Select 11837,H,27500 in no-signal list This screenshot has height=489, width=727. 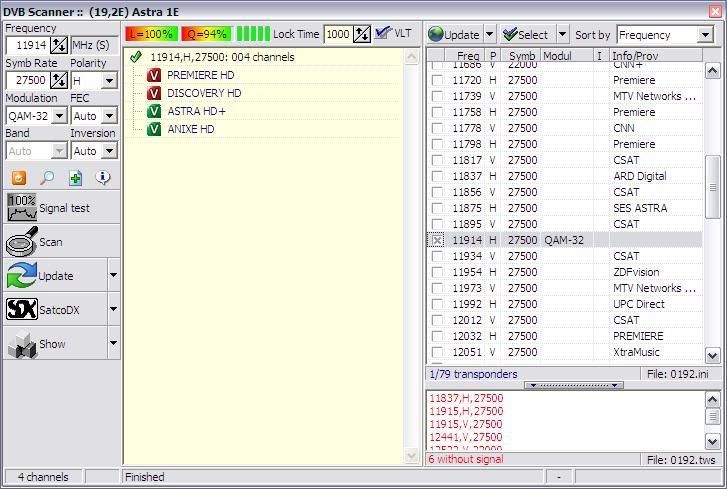pos(466,398)
